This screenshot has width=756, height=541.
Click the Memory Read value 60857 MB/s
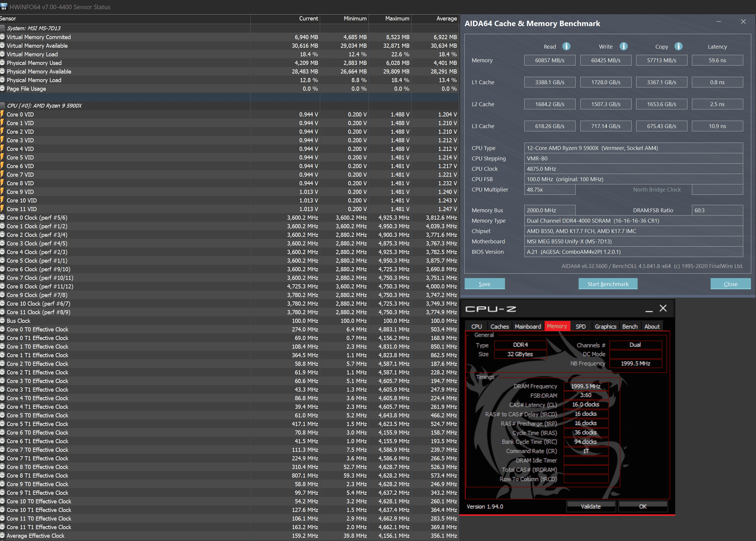click(550, 60)
